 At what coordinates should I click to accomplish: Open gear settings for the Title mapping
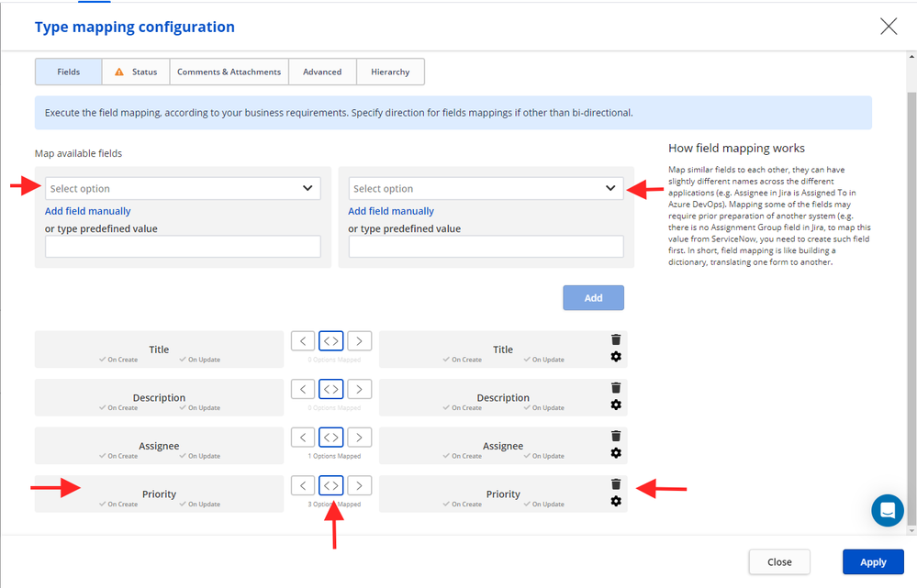click(616, 357)
